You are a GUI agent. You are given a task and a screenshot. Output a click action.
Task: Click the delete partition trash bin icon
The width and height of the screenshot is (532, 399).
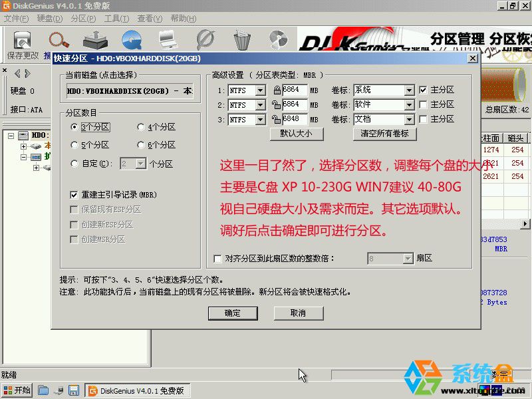click(242, 40)
